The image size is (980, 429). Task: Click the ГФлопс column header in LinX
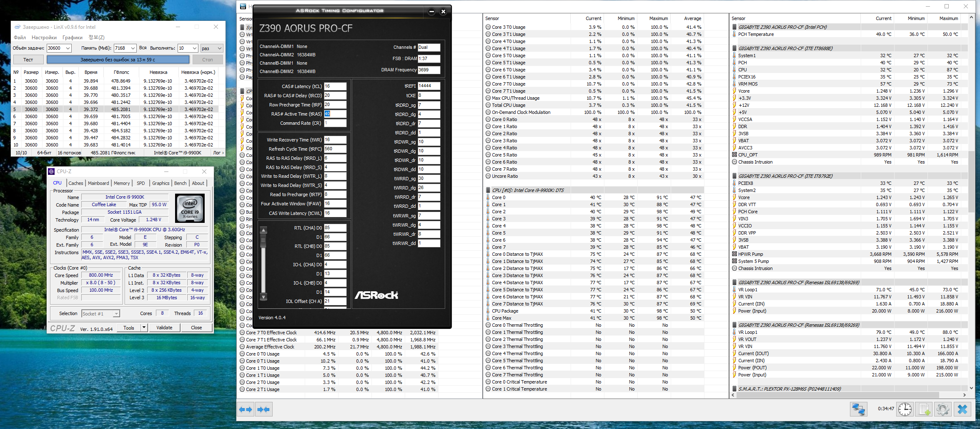click(x=121, y=72)
